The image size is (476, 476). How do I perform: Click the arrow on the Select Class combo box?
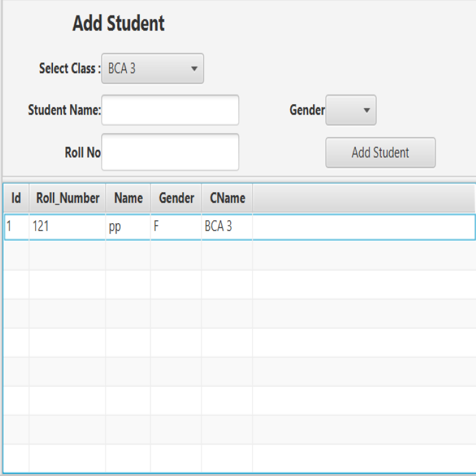coord(195,68)
